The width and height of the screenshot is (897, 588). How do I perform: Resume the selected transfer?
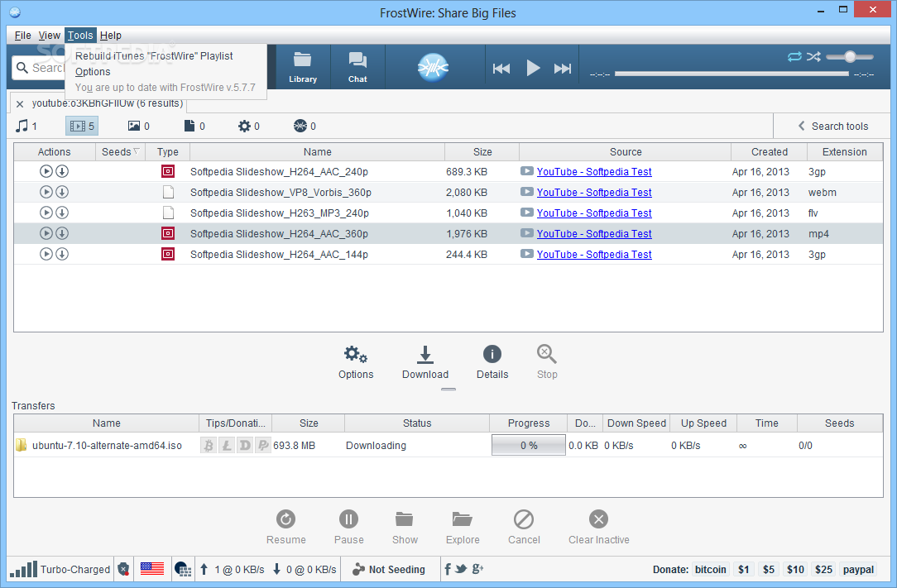coord(286,528)
